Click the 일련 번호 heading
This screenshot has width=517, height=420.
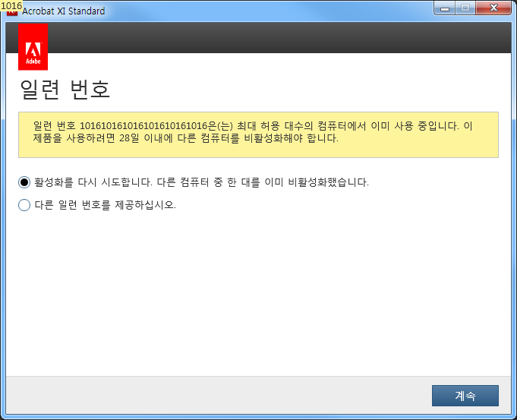coord(65,90)
